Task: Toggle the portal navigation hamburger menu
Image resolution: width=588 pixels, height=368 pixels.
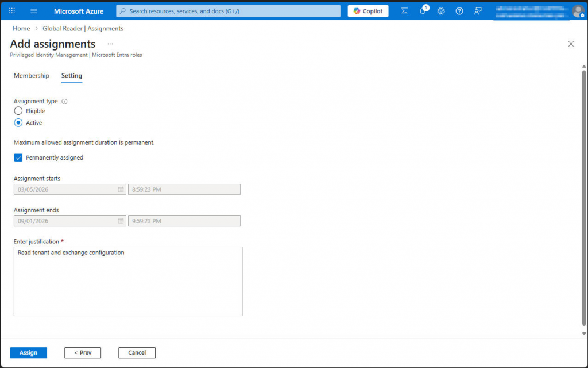Action: click(x=34, y=10)
